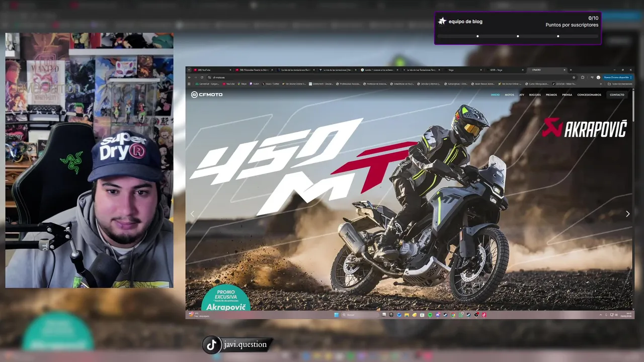Click the Nuevo Chrome disponible button
644x362 pixels.
tap(617, 77)
